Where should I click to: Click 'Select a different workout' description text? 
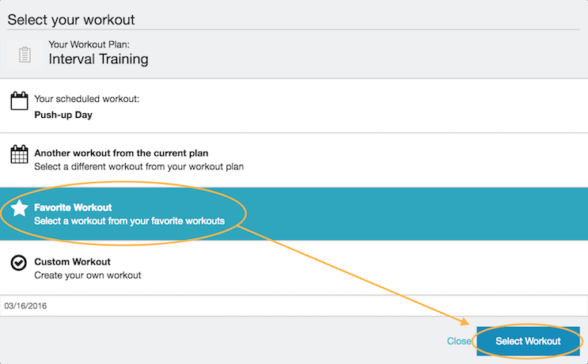pyautogui.click(x=138, y=167)
